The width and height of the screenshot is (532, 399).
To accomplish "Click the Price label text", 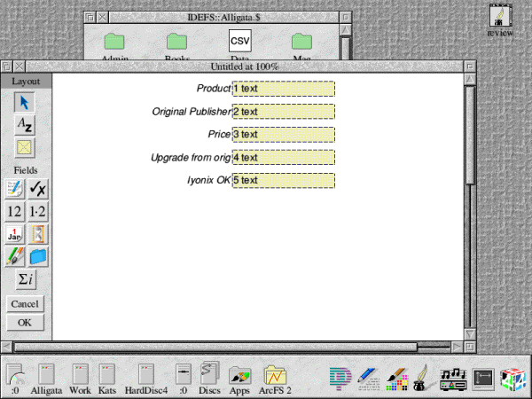I will click(218, 135).
